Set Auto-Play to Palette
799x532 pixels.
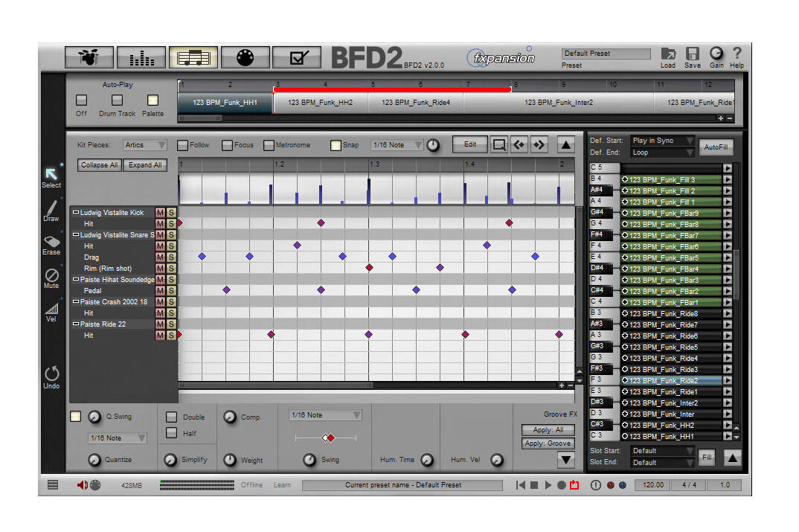(x=153, y=100)
